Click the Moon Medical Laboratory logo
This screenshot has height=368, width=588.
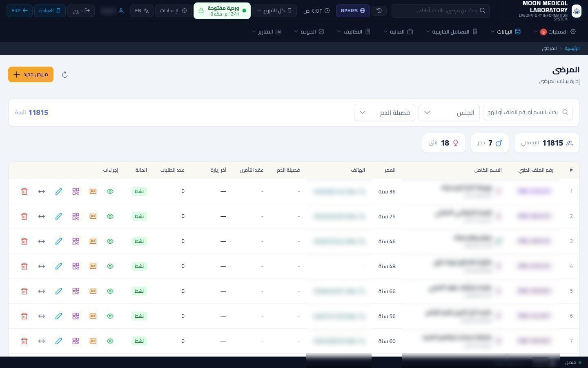pos(576,11)
